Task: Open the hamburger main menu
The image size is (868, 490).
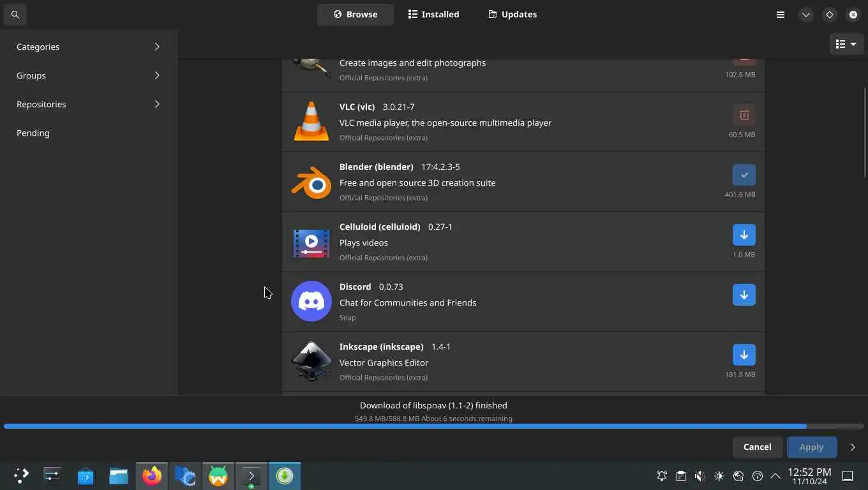Action: (781, 14)
